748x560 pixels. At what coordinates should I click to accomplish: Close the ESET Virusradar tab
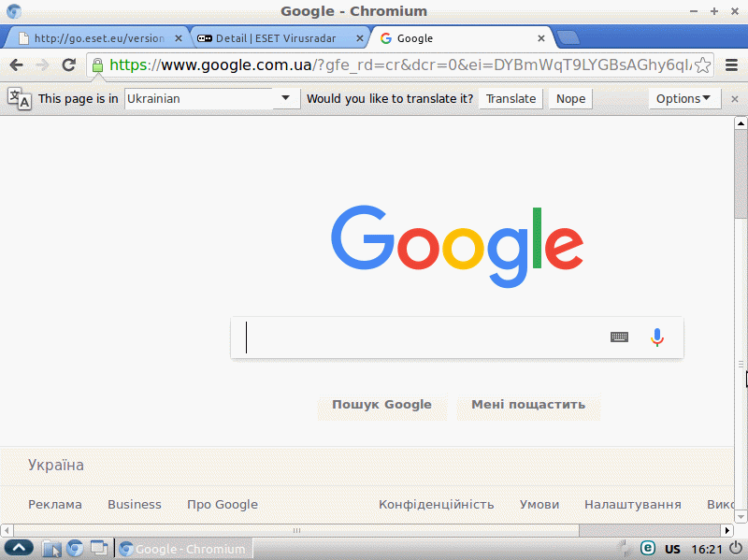click(360, 38)
